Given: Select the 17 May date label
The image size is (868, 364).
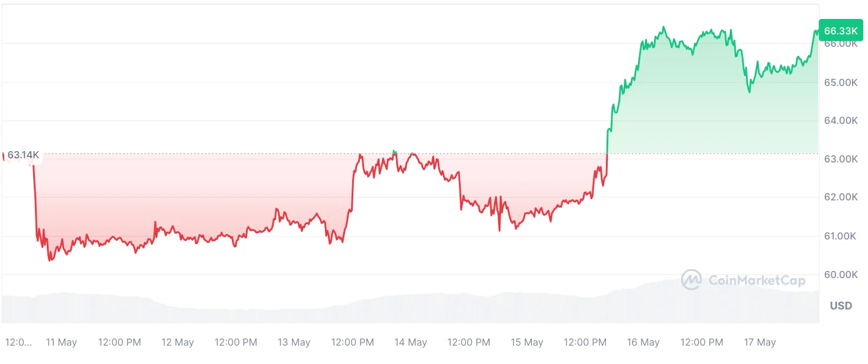Looking at the screenshot, I should pos(759,343).
